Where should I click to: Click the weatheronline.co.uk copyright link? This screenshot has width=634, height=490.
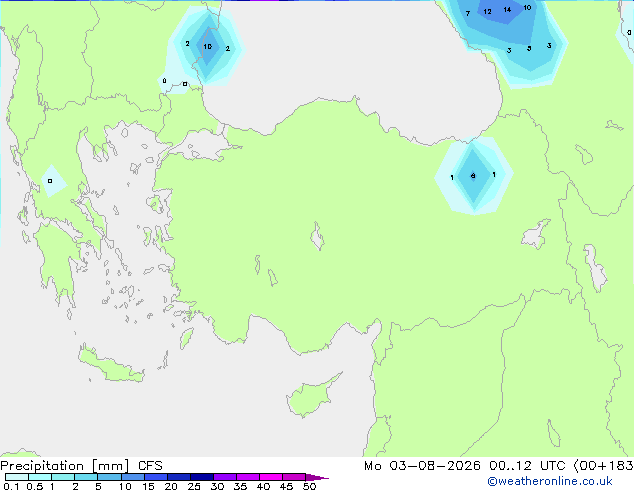tap(550, 481)
